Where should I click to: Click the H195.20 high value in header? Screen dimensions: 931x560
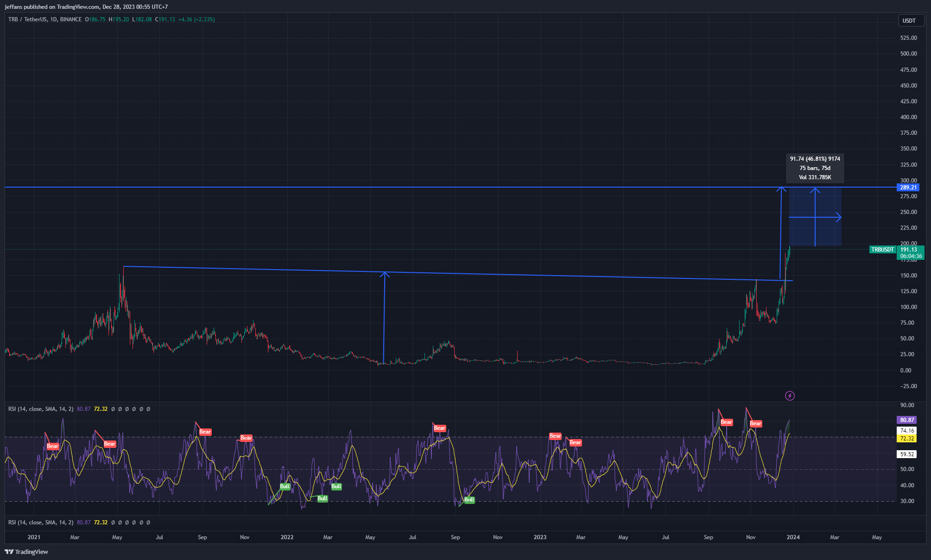(119, 19)
